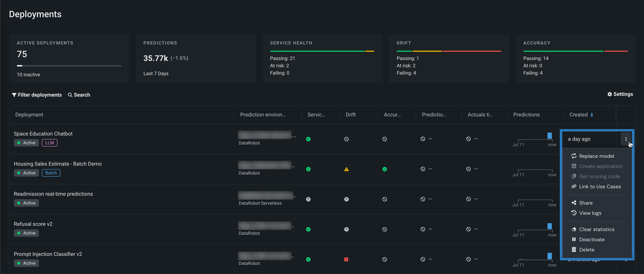
Task: Click the green accuracy check for Housing Sales Estimate
Action: pos(384,169)
